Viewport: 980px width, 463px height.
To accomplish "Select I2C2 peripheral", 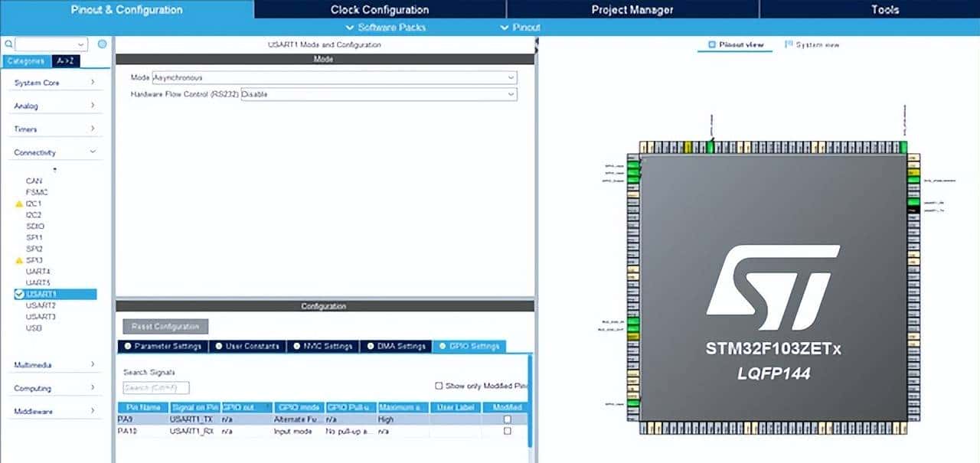I will 34,215.
